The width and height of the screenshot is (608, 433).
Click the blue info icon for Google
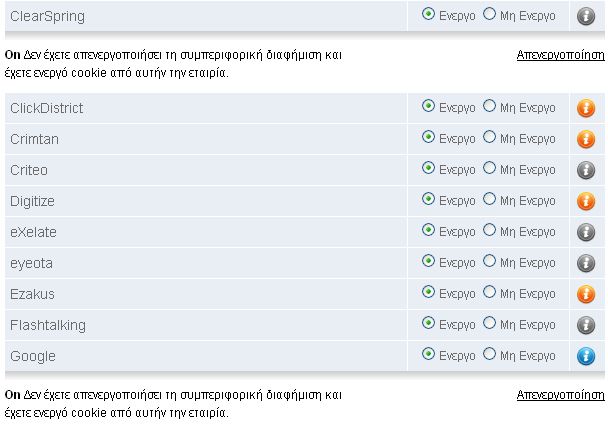[x=586, y=356]
